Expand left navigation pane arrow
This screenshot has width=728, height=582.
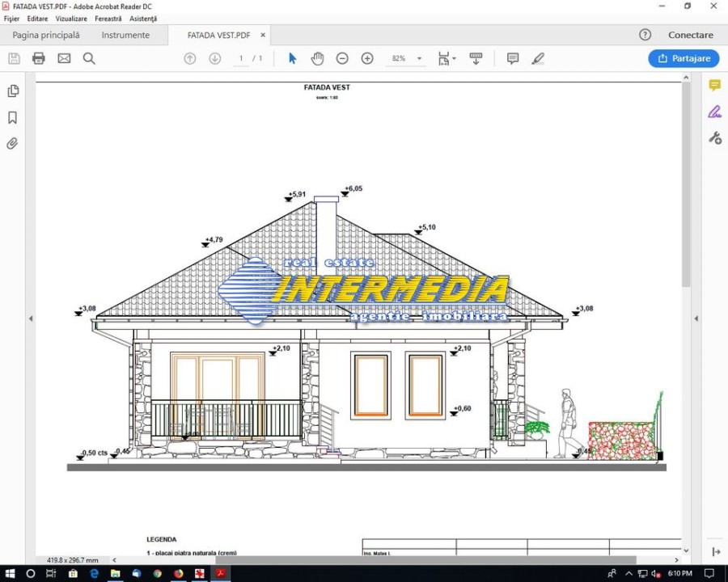pos(31,318)
